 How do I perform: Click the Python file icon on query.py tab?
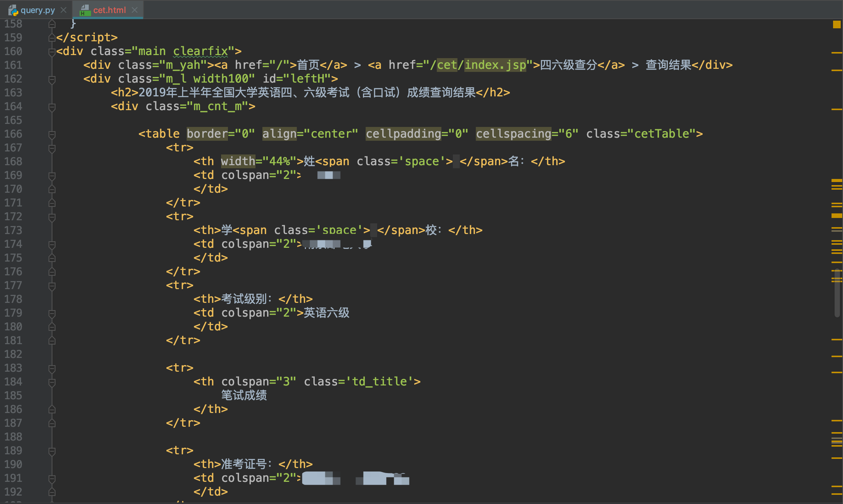[13, 10]
